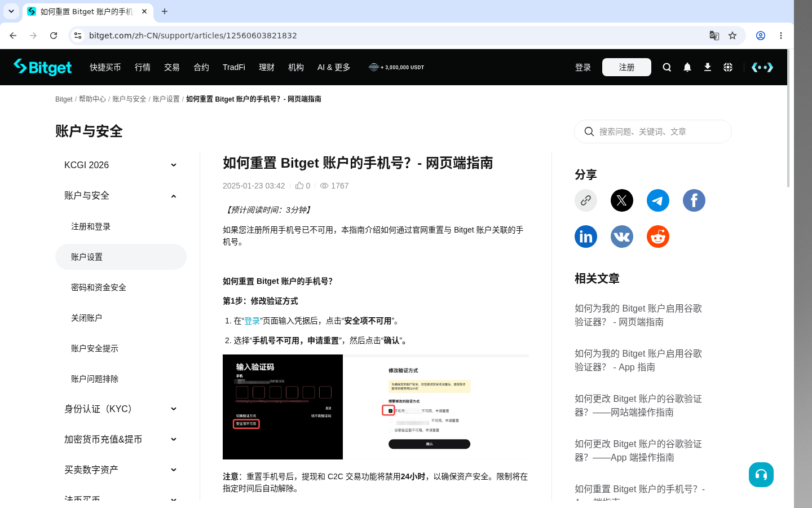Select 密码和资金安全 in sidebar
Image resolution: width=812 pixels, height=508 pixels.
[121, 287]
